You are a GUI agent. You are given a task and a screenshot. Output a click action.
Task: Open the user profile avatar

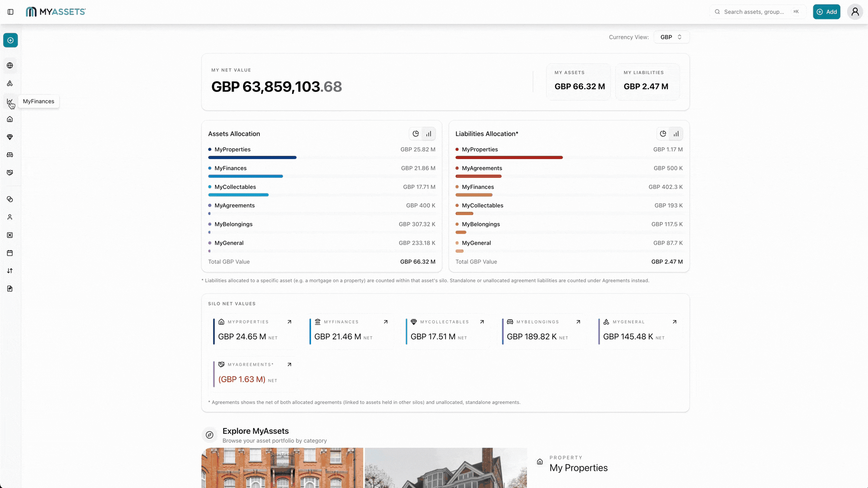pos(855,12)
